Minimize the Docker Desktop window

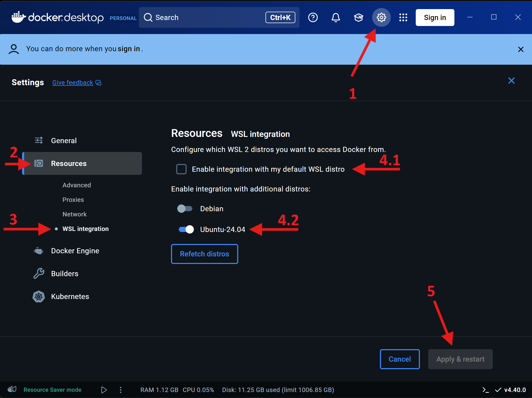point(470,17)
